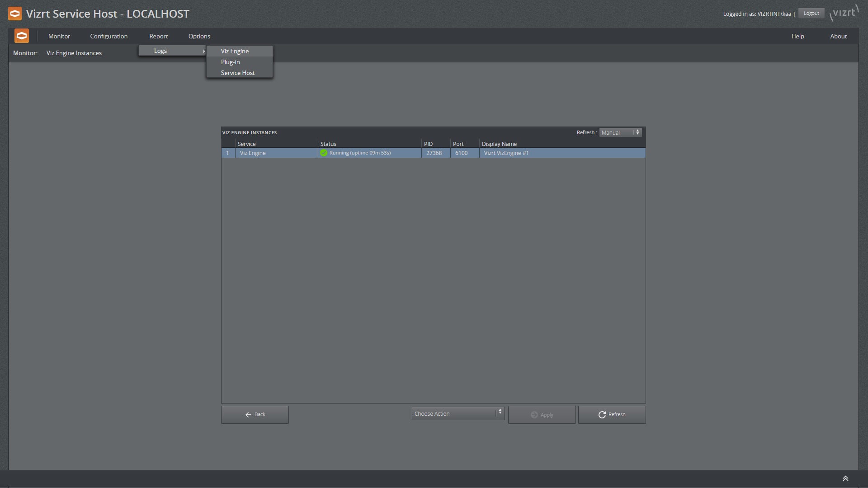The height and width of the screenshot is (488, 868).
Task: Select the Plug-in log option
Action: (231, 62)
